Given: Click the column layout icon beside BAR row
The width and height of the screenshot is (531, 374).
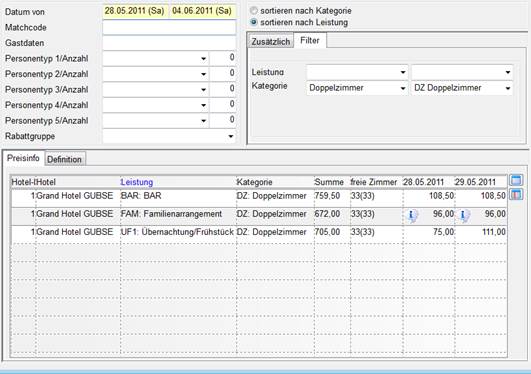Looking at the screenshot, I should coord(516,195).
